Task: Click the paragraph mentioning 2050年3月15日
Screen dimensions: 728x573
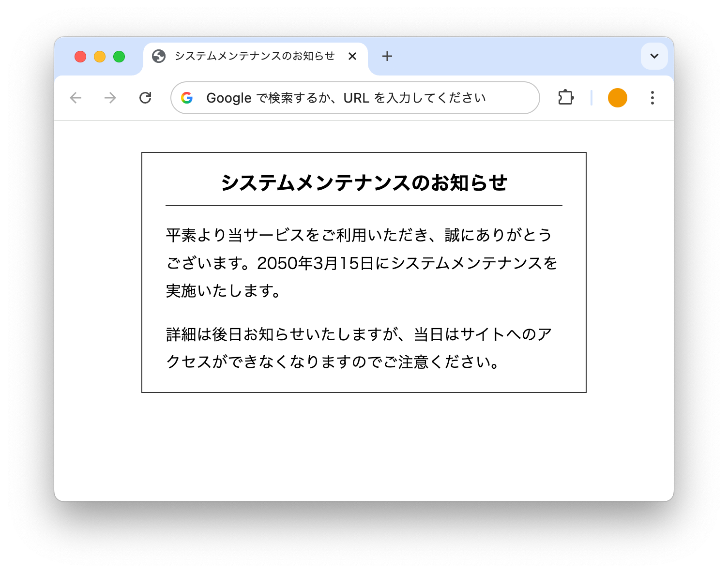Action: click(x=362, y=263)
